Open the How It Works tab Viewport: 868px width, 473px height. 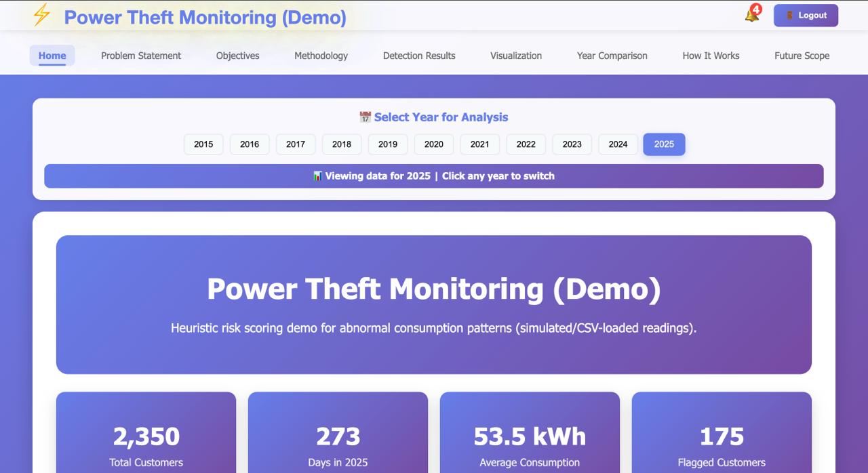click(711, 56)
